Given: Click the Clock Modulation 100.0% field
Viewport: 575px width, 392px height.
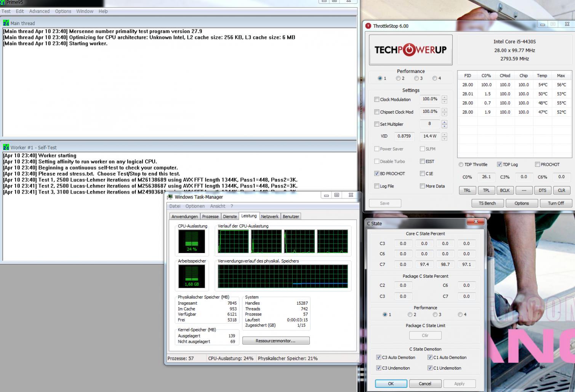Looking at the screenshot, I should pyautogui.click(x=430, y=99).
